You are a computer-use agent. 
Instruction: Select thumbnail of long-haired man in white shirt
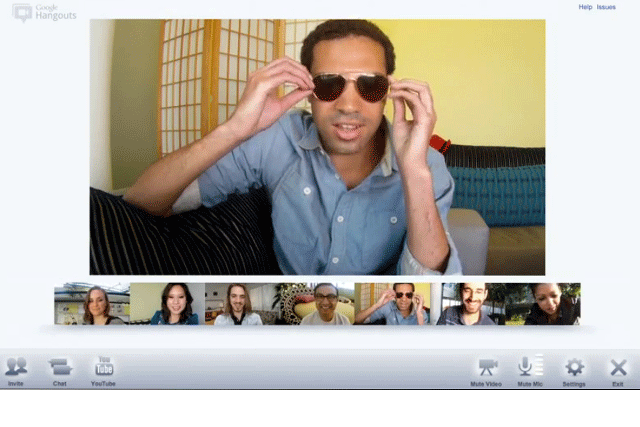pyautogui.click(x=242, y=304)
